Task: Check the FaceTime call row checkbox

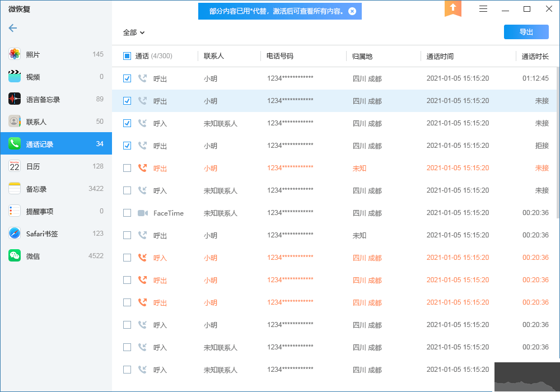Action: 127,213
